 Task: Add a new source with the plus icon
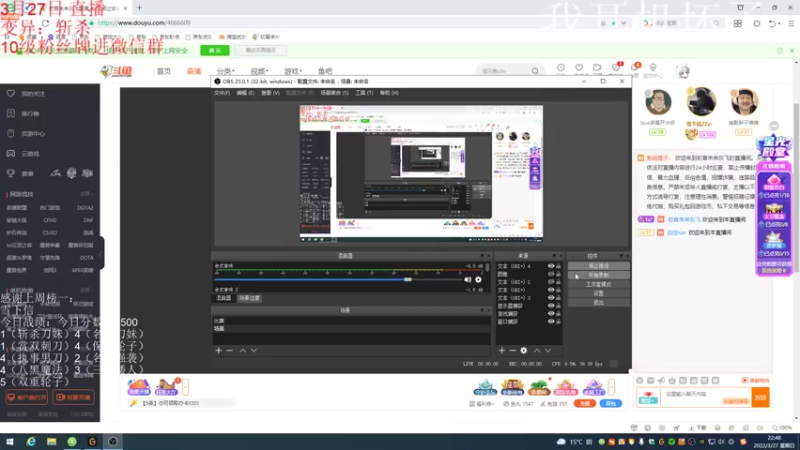[x=502, y=351]
